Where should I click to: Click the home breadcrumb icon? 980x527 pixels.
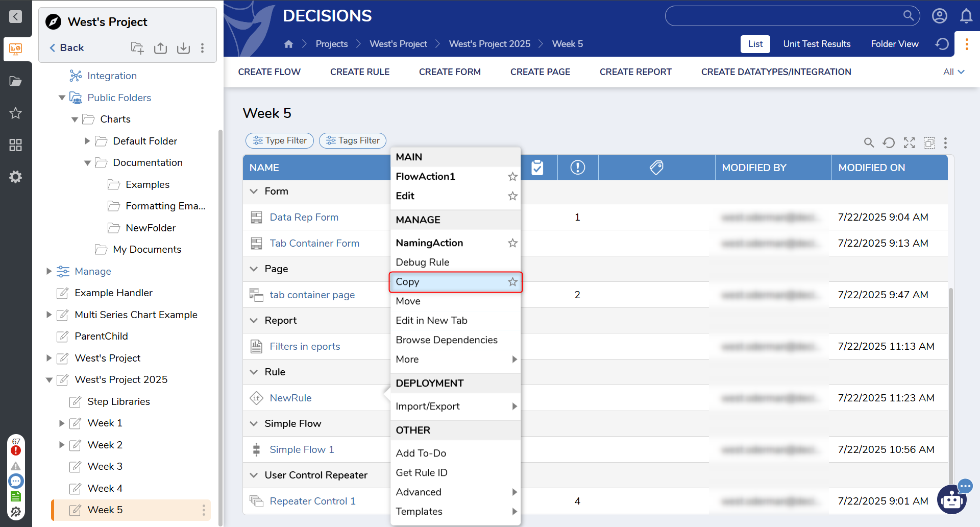coord(288,44)
